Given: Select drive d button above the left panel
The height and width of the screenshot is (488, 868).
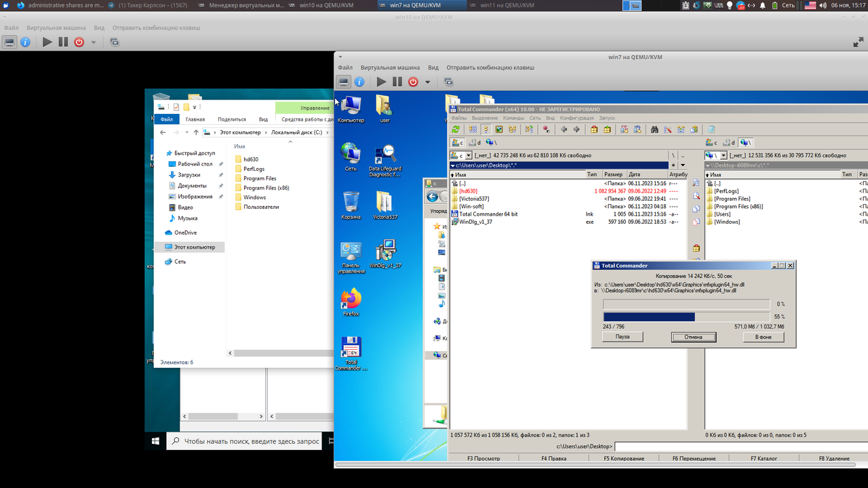Looking at the screenshot, I should 475,142.
